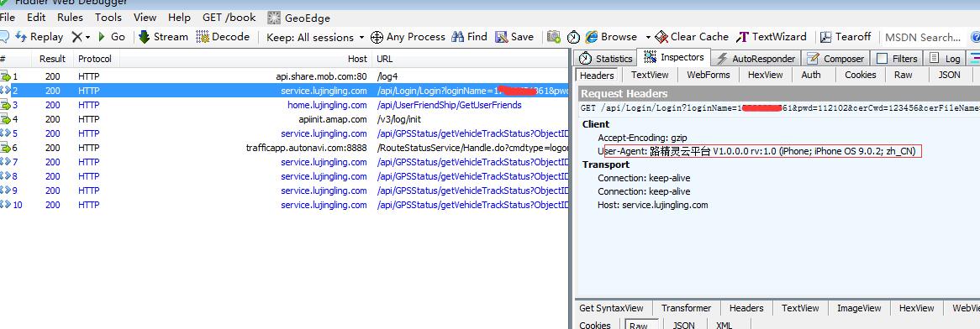Select the request WebForms inspector tab

coord(709,75)
